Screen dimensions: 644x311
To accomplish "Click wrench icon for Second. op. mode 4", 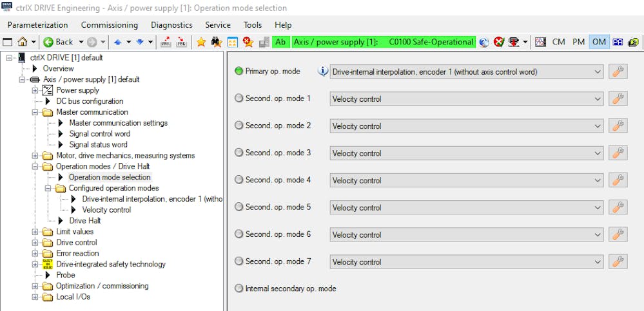I will pyautogui.click(x=618, y=180).
